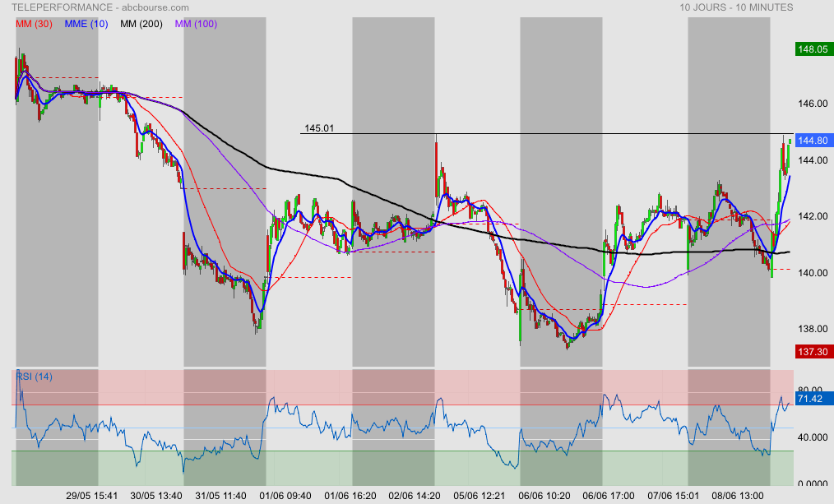Click the RSI (14) indicator label

[x=34, y=377]
